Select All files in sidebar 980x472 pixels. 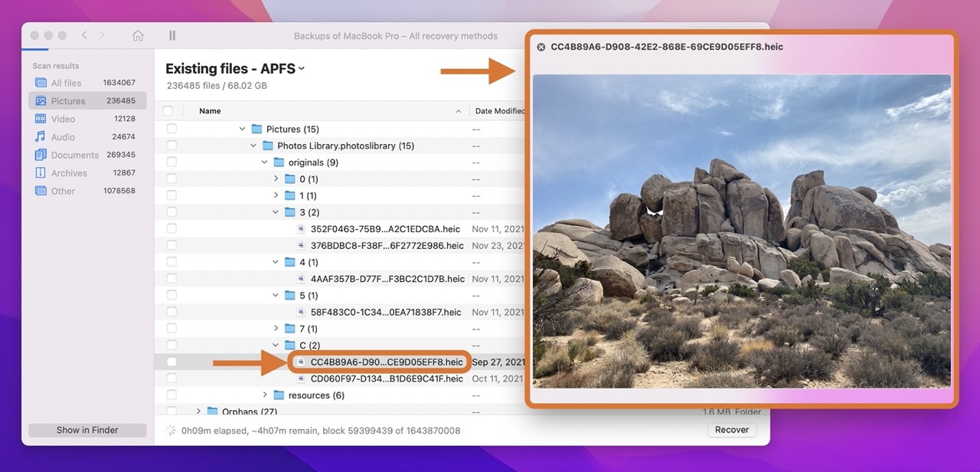pyautogui.click(x=87, y=83)
